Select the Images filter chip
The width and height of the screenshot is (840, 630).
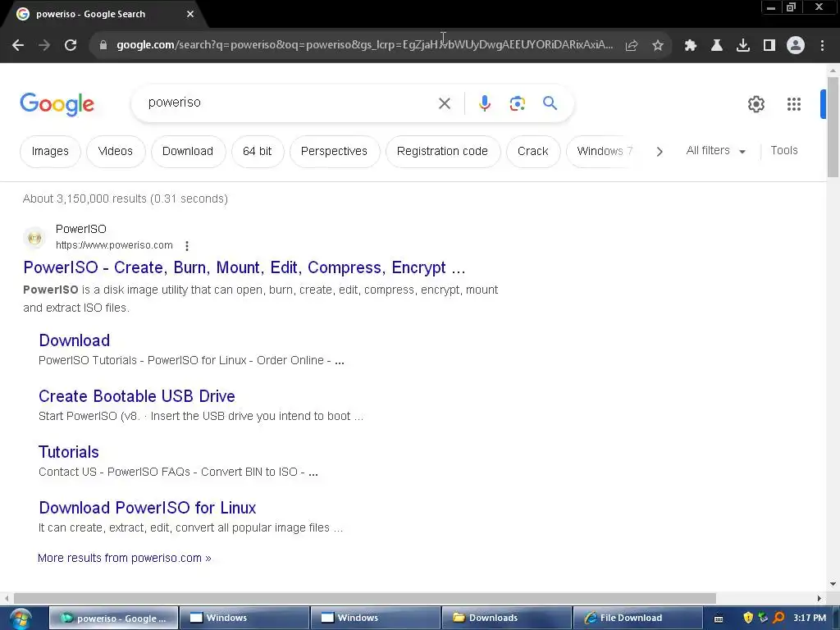coord(50,152)
